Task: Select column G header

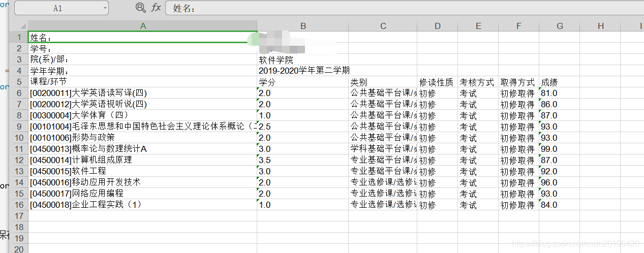Action: click(560, 26)
